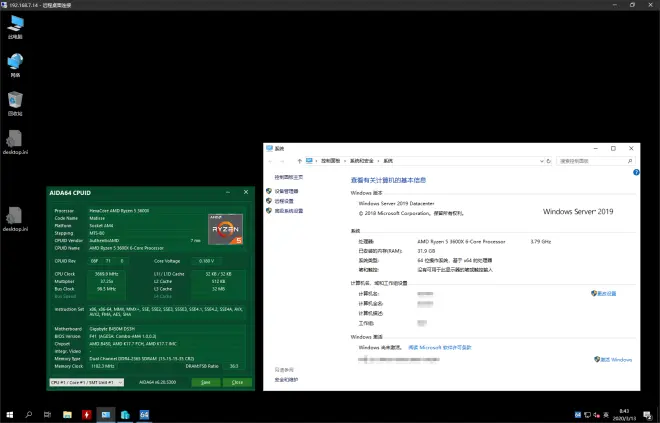The height and width of the screenshot is (423, 660).
Task: Click Change settings (更改设置) link
Action: (607, 294)
